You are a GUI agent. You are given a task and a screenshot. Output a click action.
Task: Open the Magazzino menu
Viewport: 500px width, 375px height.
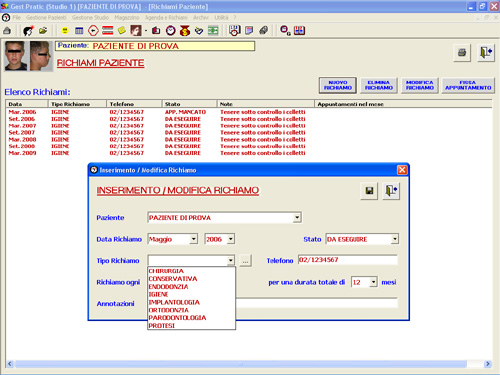pyautogui.click(x=127, y=17)
